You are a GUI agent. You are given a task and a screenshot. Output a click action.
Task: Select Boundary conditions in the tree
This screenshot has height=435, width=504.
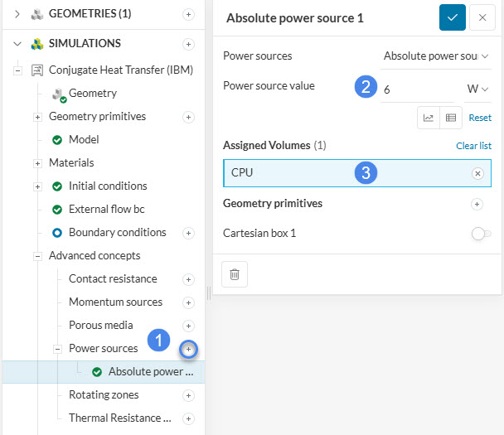point(117,233)
